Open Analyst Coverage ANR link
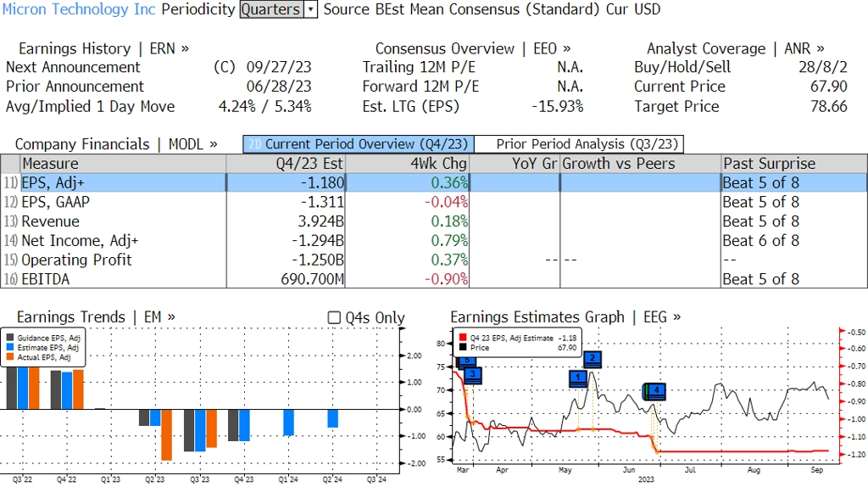The width and height of the screenshot is (868, 487). (735, 48)
